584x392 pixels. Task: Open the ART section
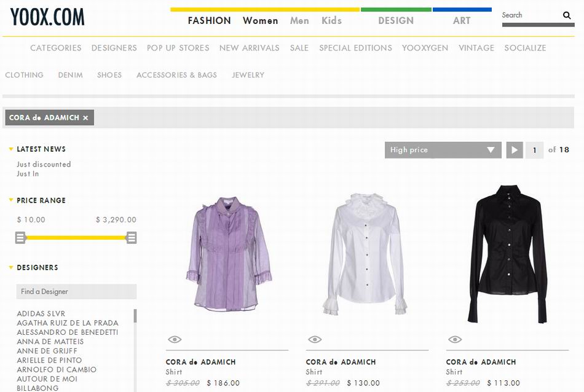coord(462,20)
